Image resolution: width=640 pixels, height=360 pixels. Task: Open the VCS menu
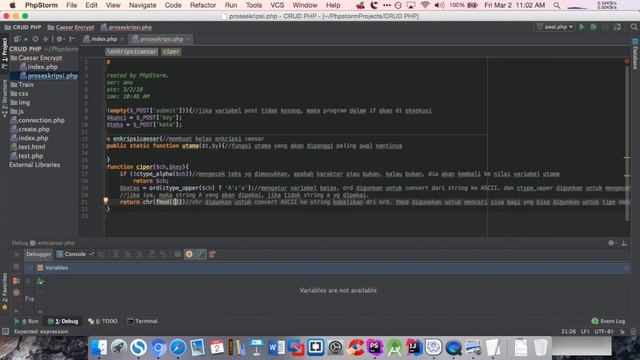click(277, 5)
